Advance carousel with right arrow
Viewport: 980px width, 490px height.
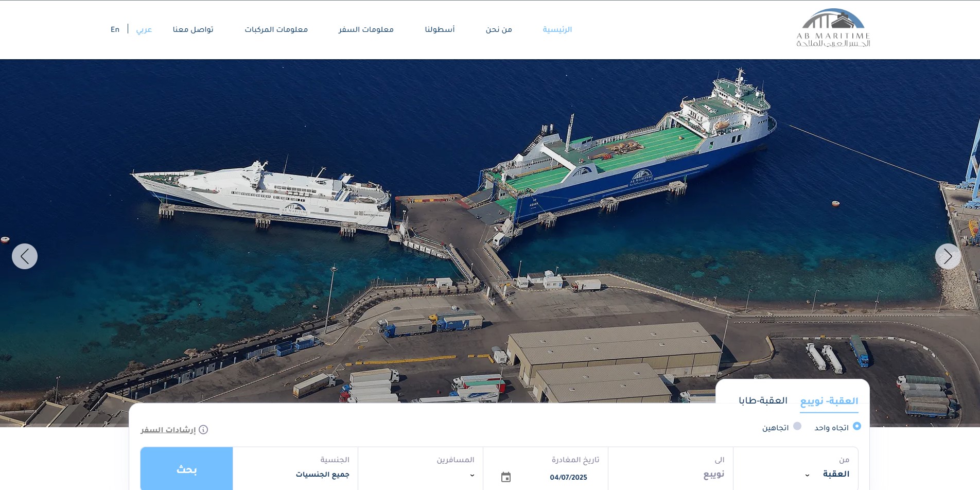point(948,256)
